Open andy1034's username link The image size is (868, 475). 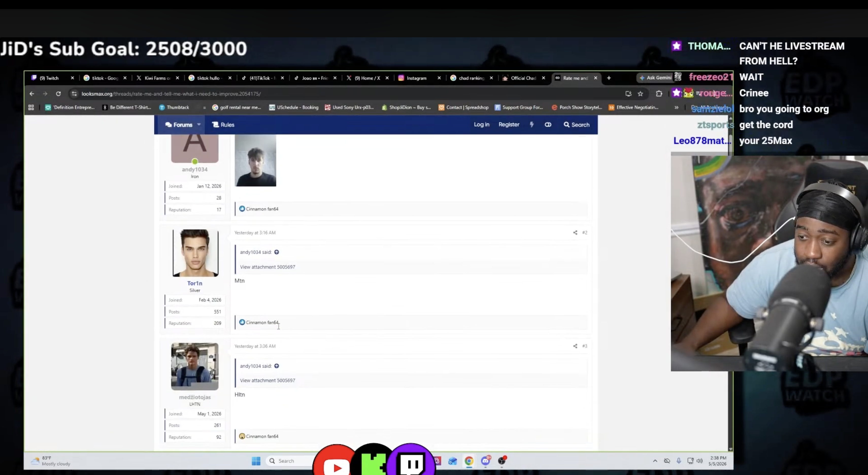click(x=195, y=169)
